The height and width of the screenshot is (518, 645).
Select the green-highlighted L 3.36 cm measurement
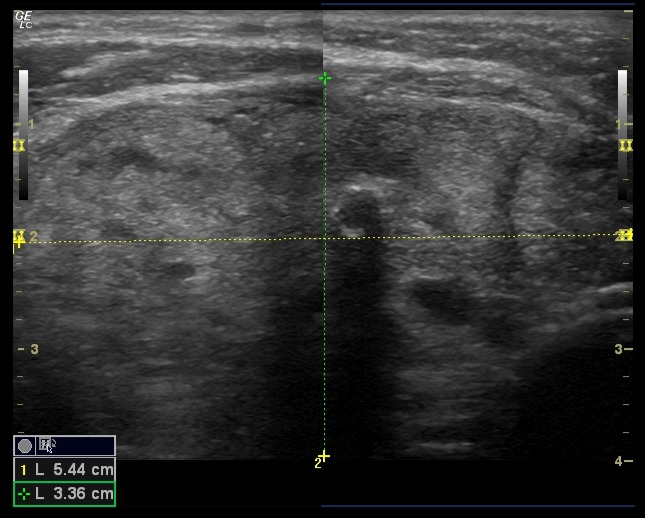(64, 493)
